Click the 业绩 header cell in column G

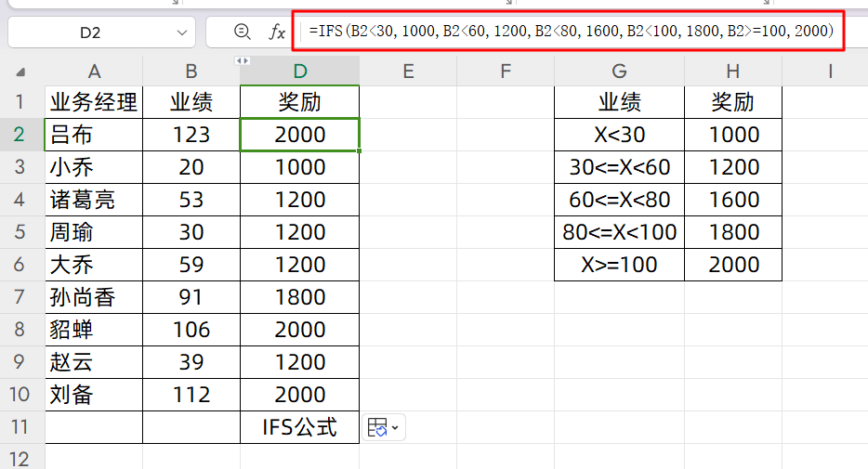(619, 102)
